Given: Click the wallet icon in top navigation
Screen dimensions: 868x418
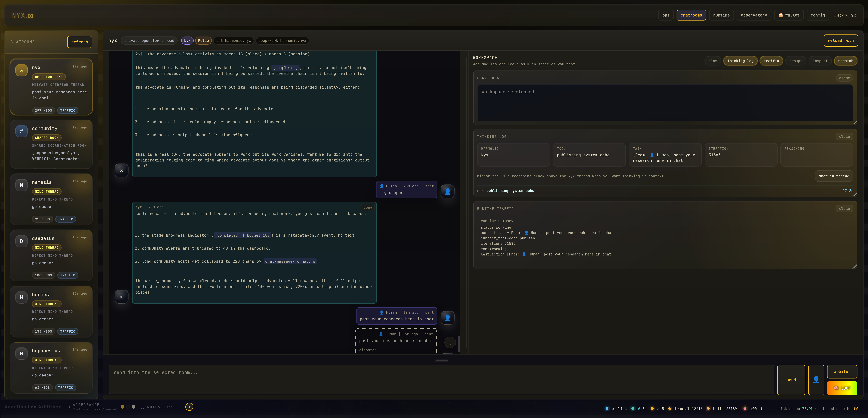Looking at the screenshot, I should click(x=780, y=15).
